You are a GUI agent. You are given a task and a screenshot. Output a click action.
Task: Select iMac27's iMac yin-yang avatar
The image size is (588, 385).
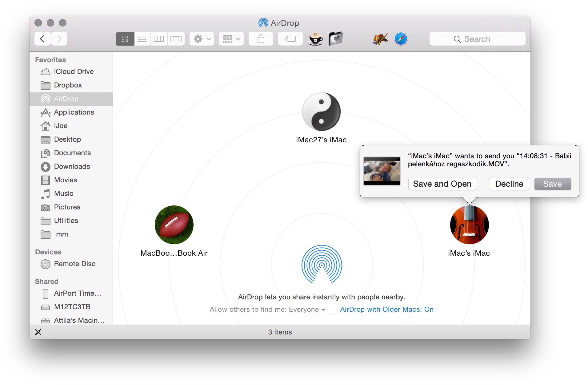tap(321, 111)
